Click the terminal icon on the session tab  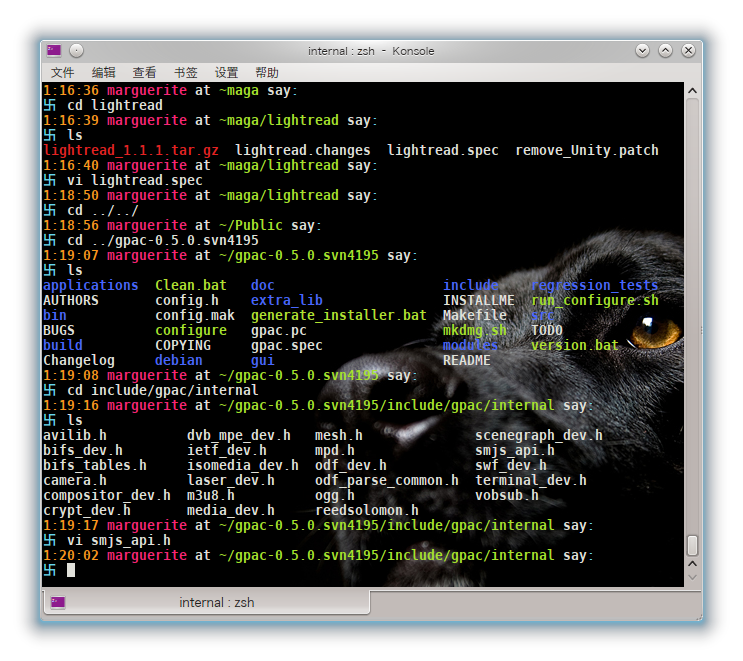pos(58,602)
